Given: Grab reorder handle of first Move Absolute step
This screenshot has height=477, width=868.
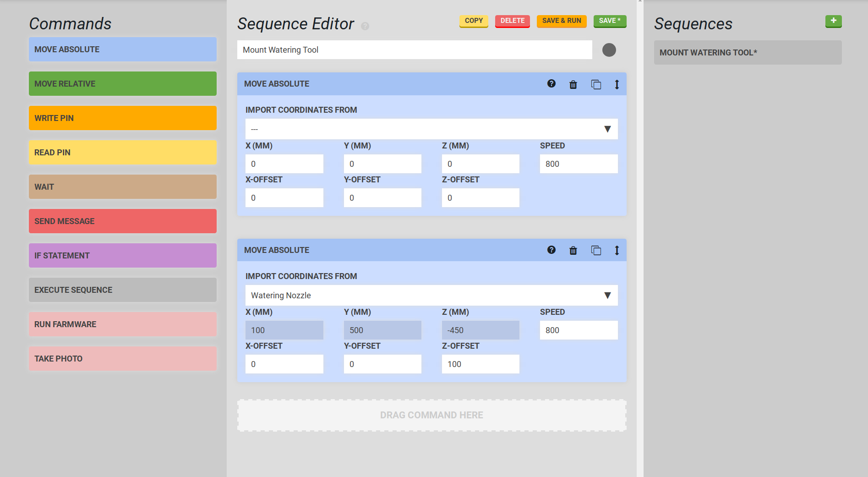Looking at the screenshot, I should (617, 84).
